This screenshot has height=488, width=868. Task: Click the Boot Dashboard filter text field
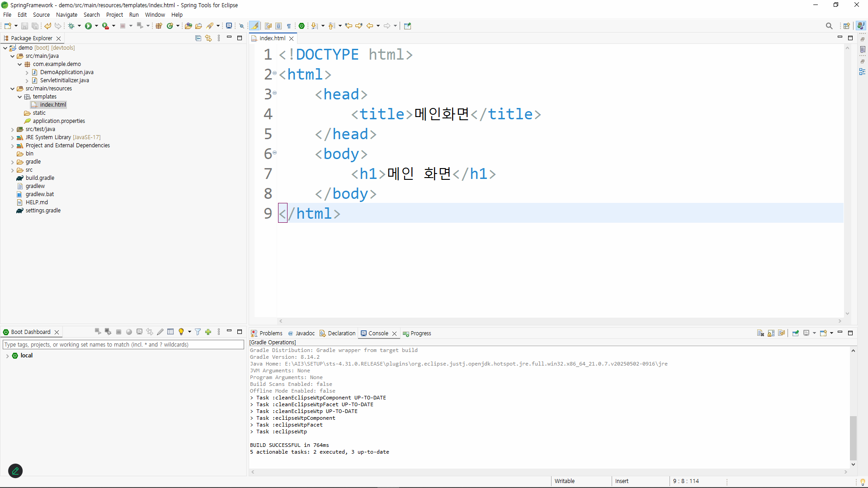123,345
